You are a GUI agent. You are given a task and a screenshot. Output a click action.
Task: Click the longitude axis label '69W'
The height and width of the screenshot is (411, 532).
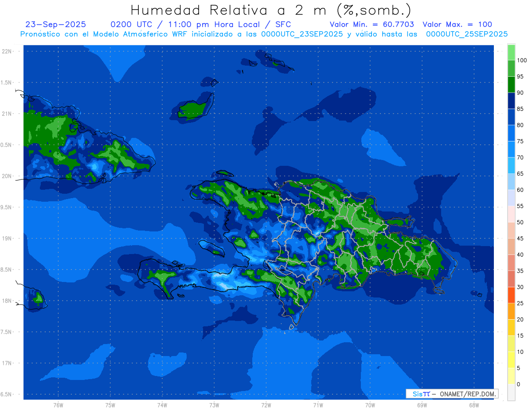422,405
